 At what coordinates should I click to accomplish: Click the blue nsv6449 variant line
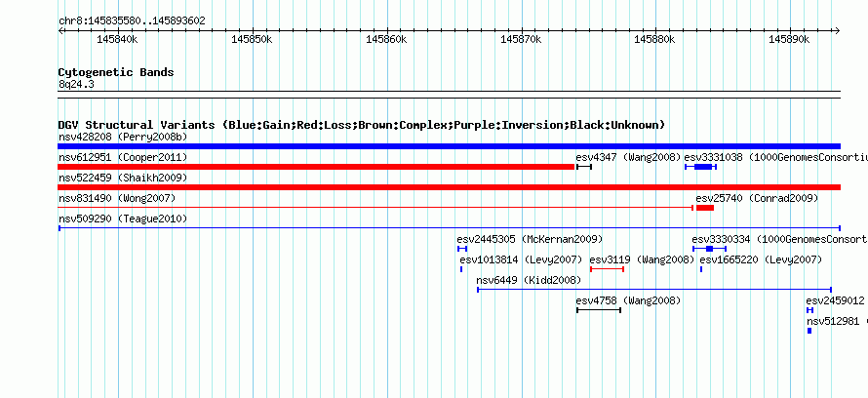pos(654,290)
